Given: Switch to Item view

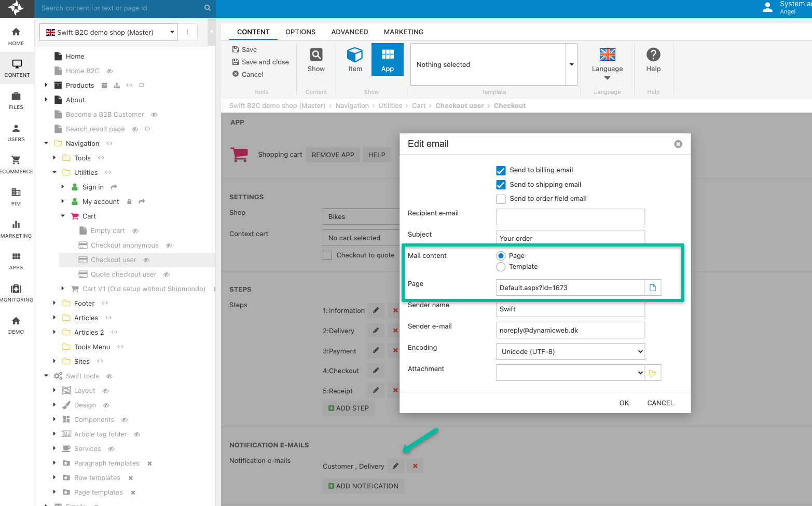Looking at the screenshot, I should 355,60.
